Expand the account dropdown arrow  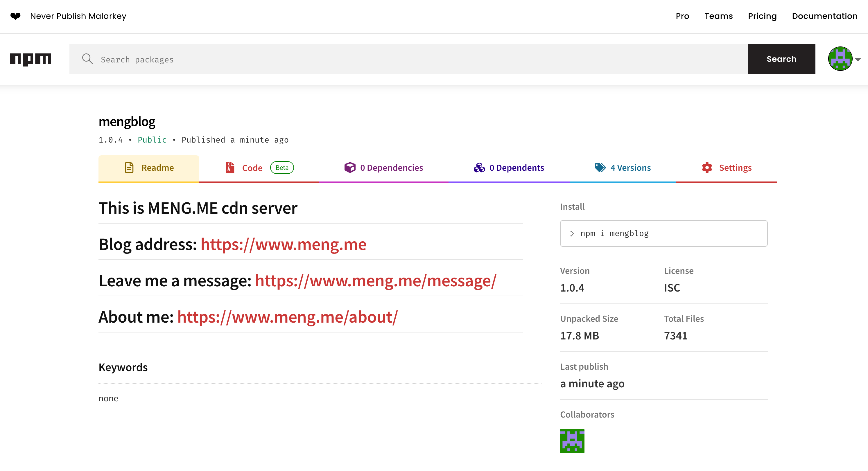[858, 60]
